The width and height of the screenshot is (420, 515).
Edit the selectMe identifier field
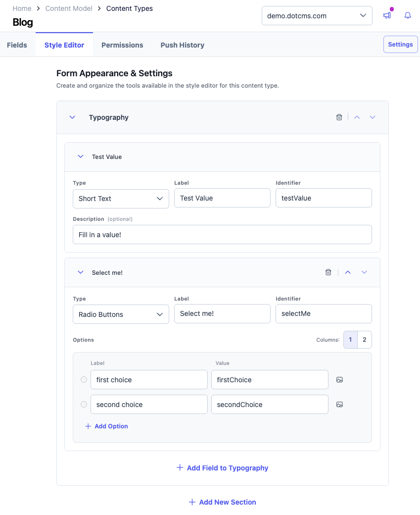(324, 313)
